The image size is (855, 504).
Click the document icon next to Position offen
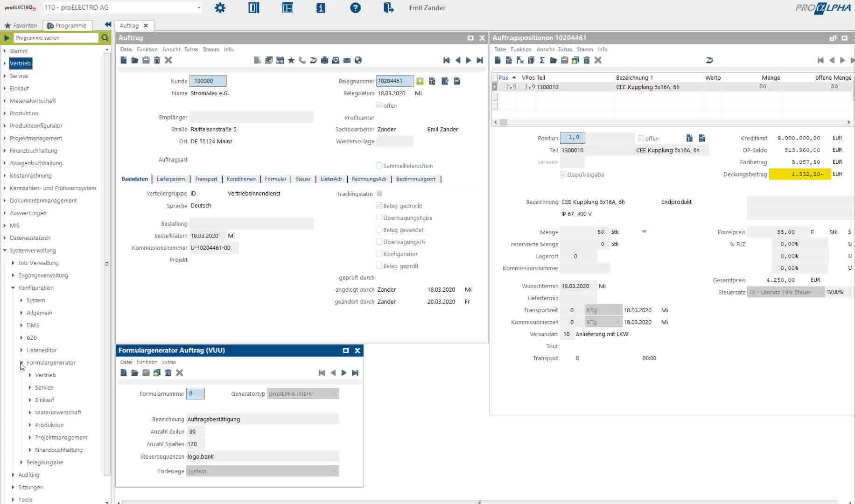(x=689, y=138)
